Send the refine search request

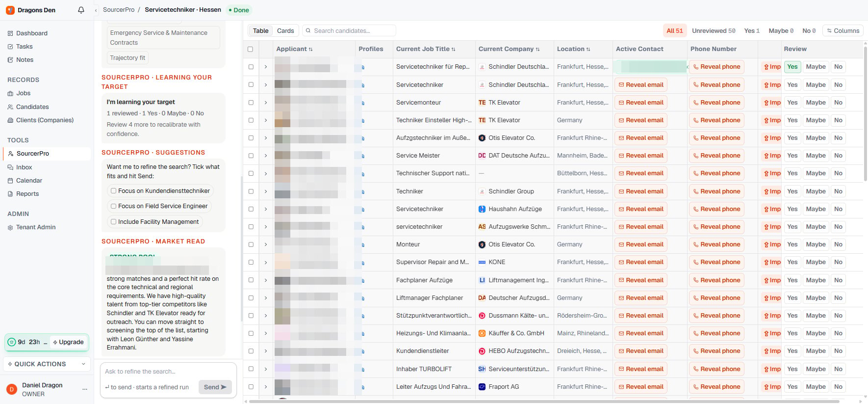point(215,387)
